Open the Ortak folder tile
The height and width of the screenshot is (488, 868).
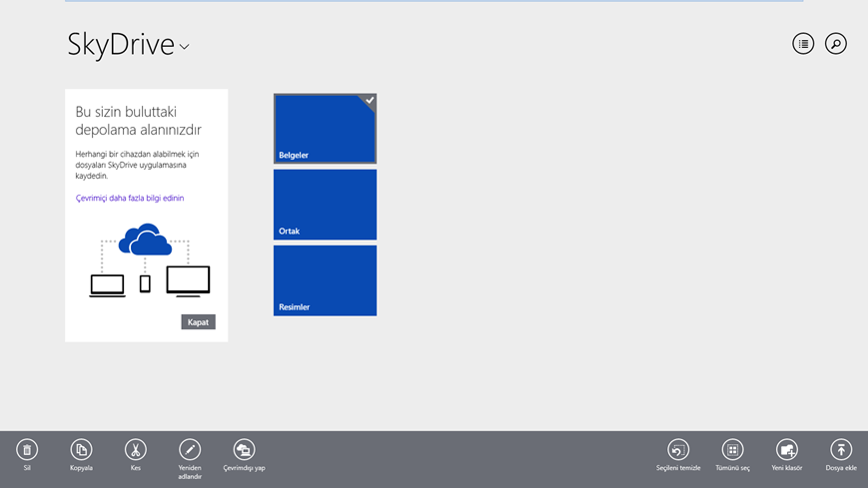coord(325,205)
